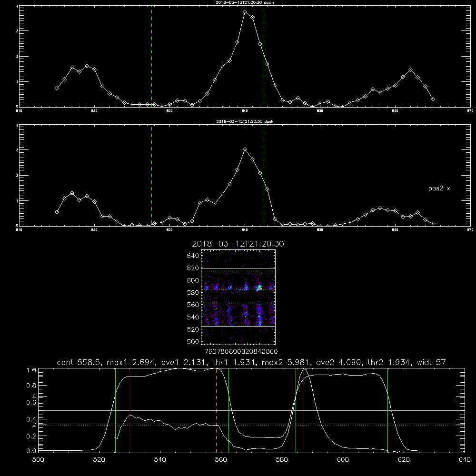Click bottom plot x-axis label '540'
The height and width of the screenshot is (476, 476).
[160, 460]
